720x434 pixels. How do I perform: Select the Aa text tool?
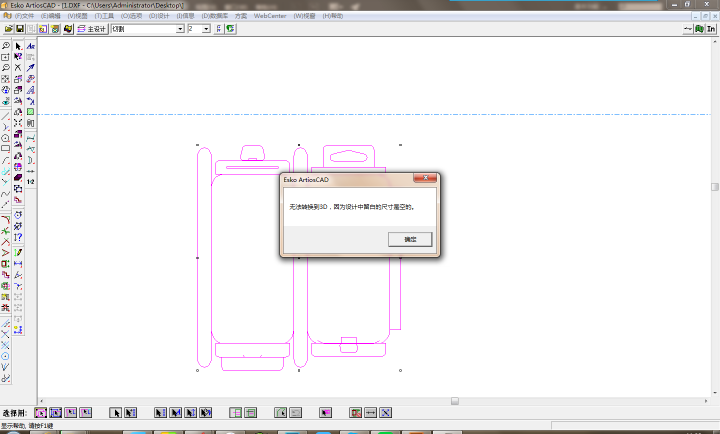tap(30, 46)
